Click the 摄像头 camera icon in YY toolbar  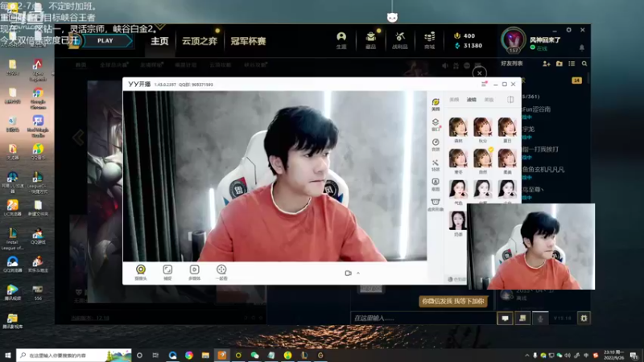pyautogui.click(x=140, y=272)
